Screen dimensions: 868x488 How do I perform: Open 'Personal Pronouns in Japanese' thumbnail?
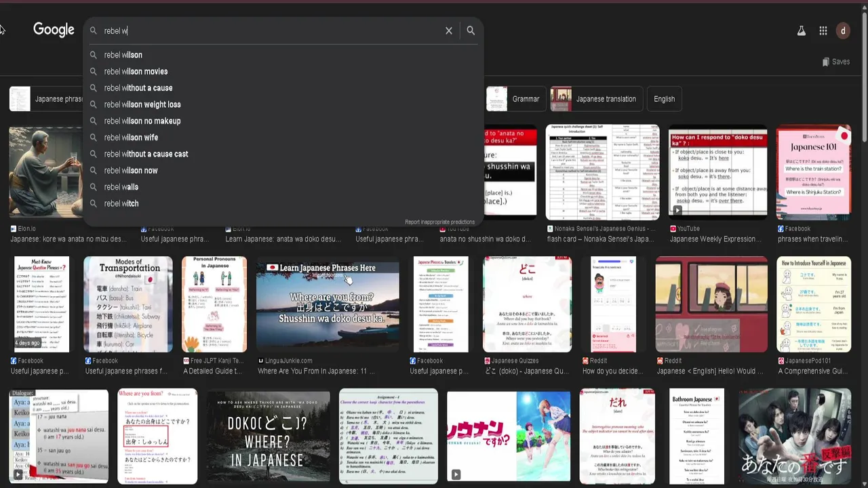(x=214, y=304)
